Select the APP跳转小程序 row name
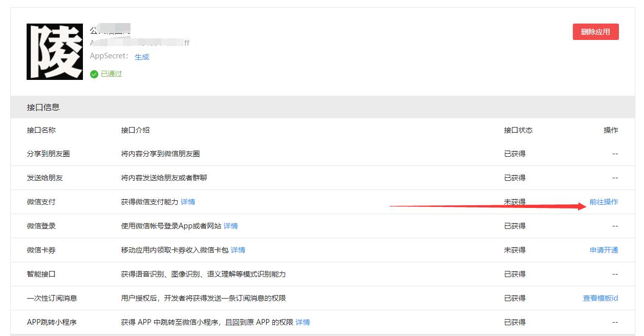 (x=52, y=322)
